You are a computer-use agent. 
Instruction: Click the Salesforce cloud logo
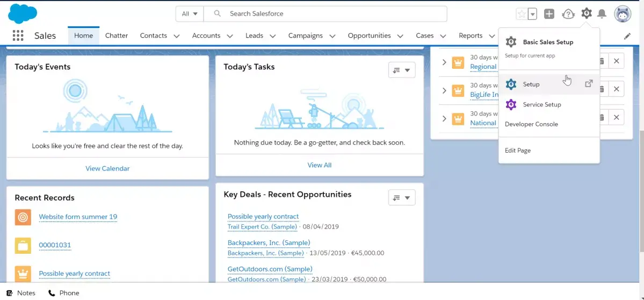(x=23, y=13)
